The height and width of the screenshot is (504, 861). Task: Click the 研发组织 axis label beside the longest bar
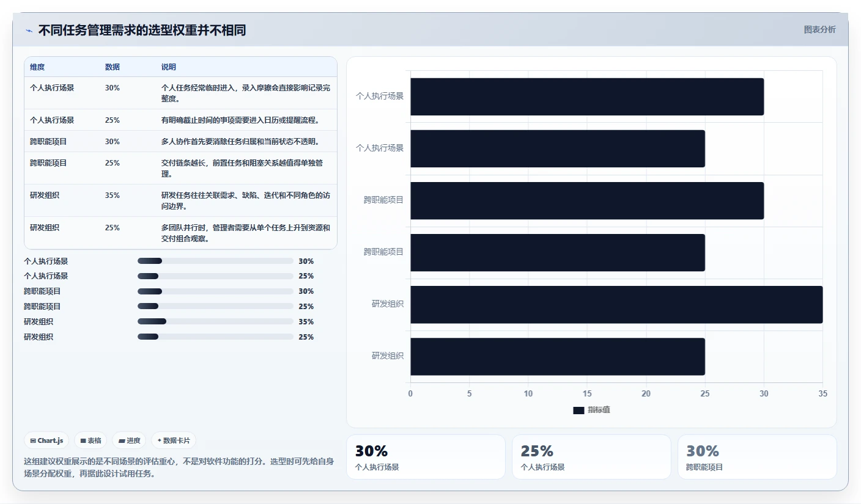click(x=388, y=304)
